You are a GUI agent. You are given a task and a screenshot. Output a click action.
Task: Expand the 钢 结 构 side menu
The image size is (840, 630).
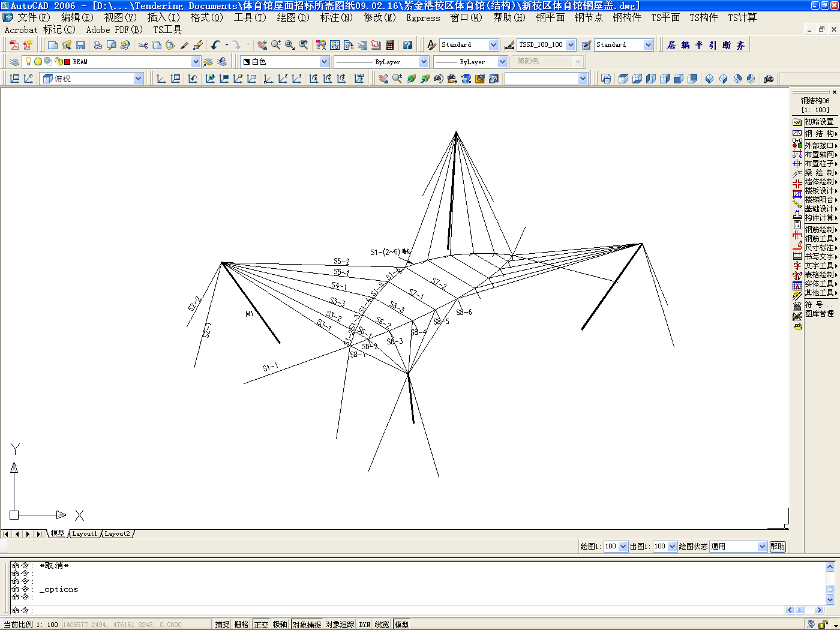(x=821, y=134)
